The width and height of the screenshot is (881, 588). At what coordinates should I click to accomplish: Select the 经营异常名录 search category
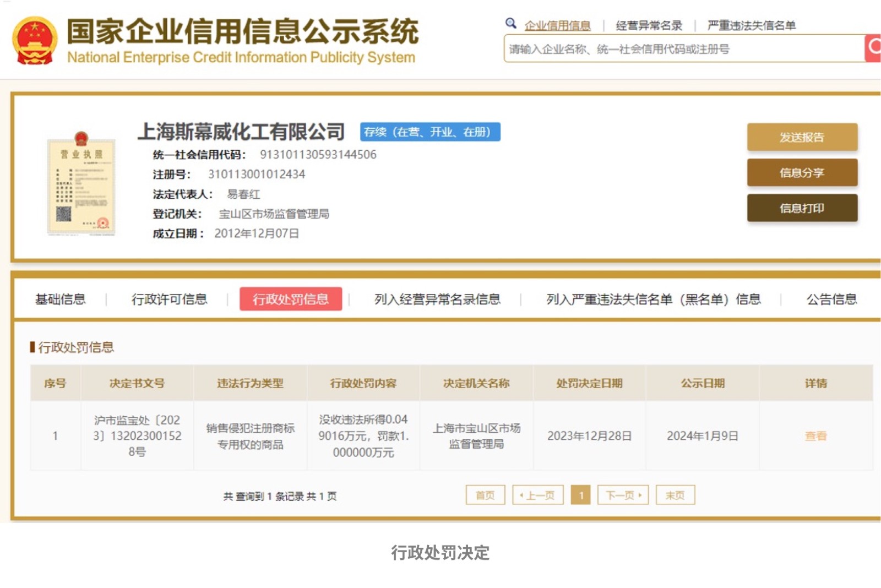pos(649,25)
